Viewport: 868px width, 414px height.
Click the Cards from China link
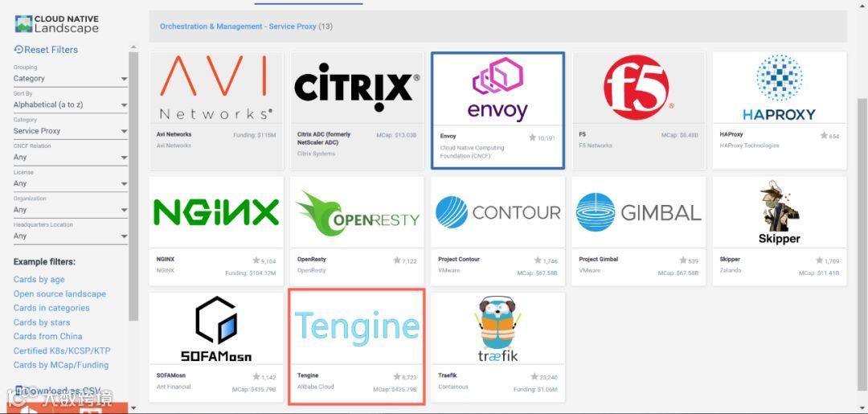point(47,337)
